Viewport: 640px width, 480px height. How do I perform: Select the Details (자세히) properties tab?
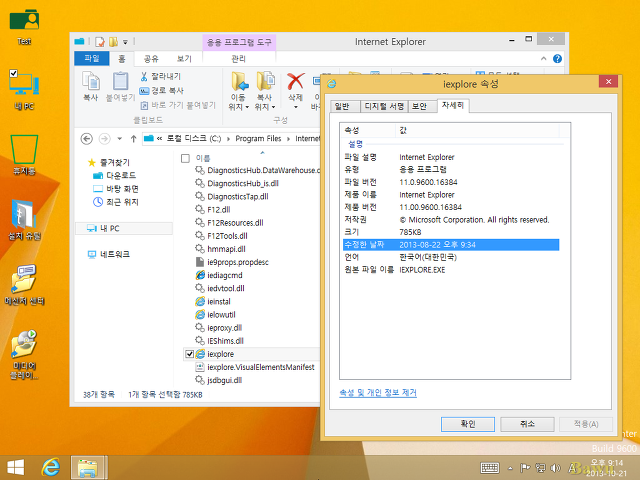pos(453,105)
